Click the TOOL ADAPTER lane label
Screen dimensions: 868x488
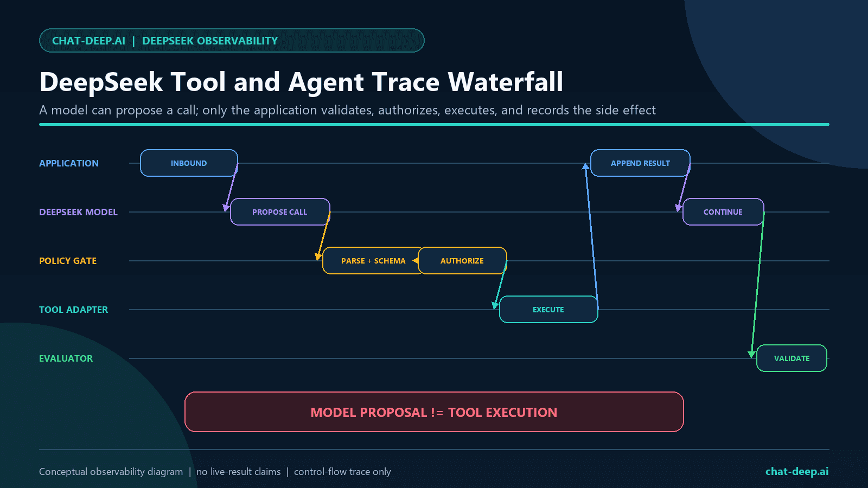(x=73, y=310)
